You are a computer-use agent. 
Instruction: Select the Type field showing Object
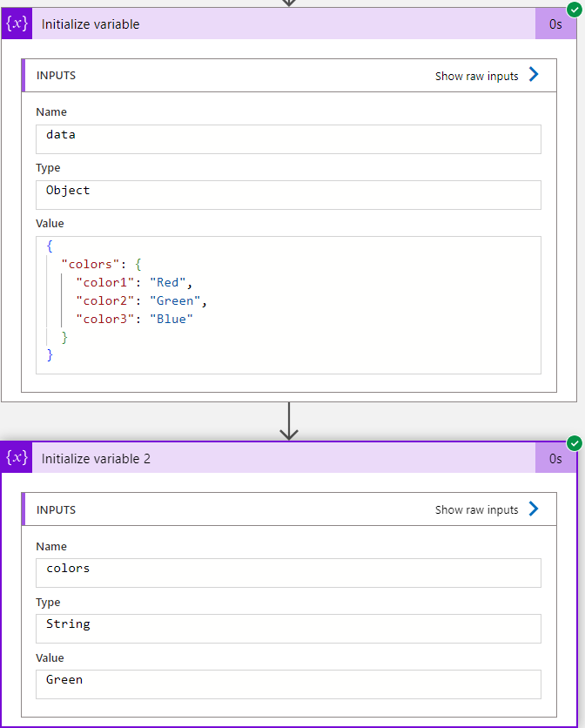pos(288,195)
